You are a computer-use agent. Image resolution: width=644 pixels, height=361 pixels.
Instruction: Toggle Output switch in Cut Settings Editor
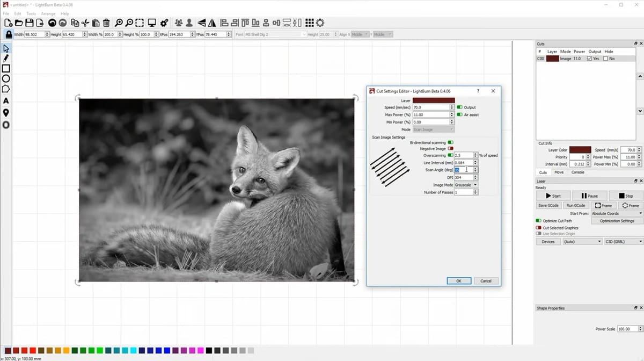459,107
